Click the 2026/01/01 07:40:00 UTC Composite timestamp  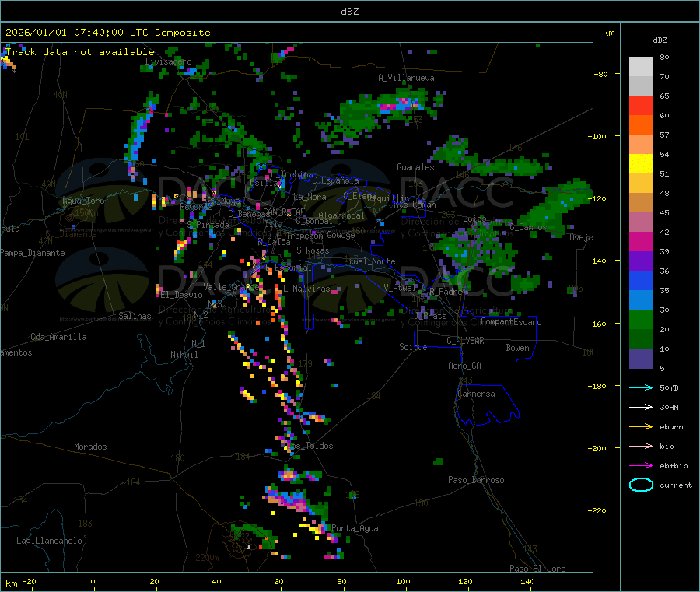pyautogui.click(x=107, y=33)
